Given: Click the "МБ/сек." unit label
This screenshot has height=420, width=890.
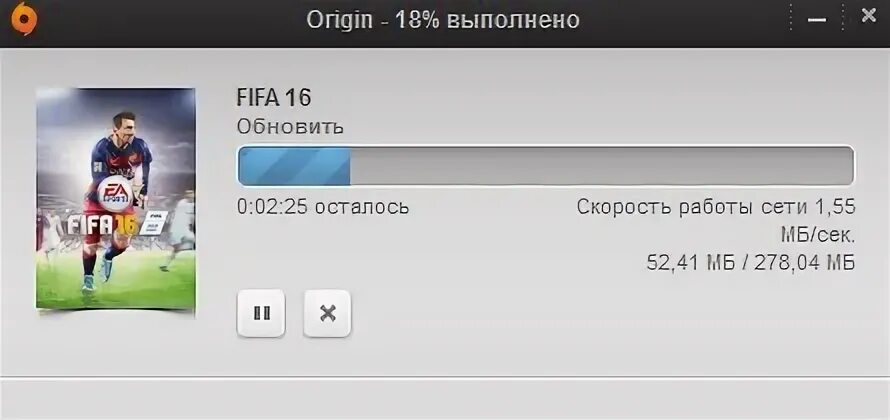Looking at the screenshot, I should 818,235.
